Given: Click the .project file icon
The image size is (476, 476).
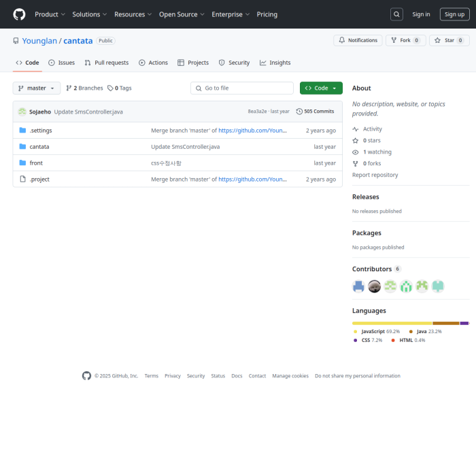Looking at the screenshot, I should coord(22,179).
